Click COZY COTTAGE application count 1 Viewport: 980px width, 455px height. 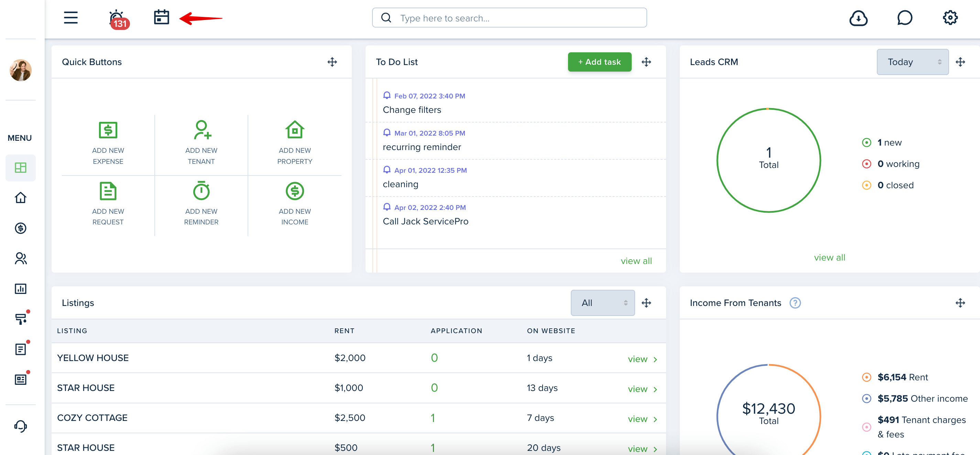[x=433, y=418]
